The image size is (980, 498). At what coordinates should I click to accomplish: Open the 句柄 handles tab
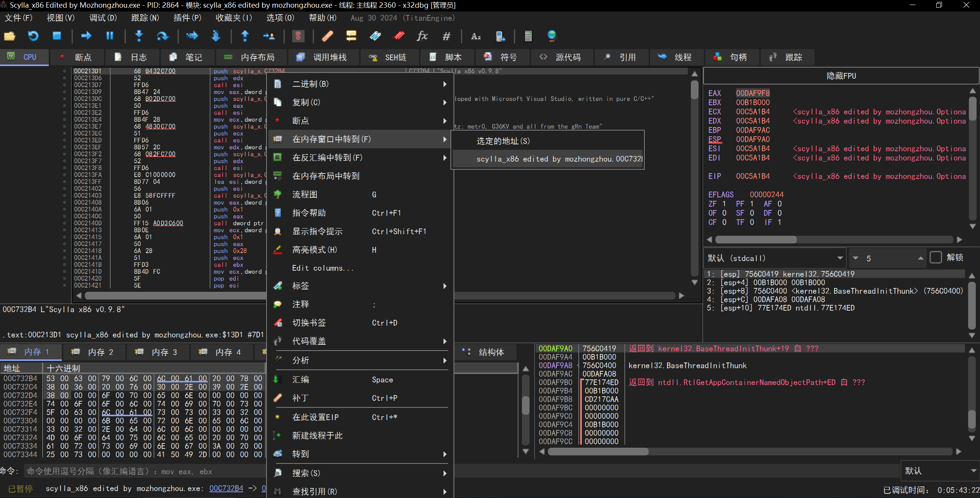click(732, 57)
